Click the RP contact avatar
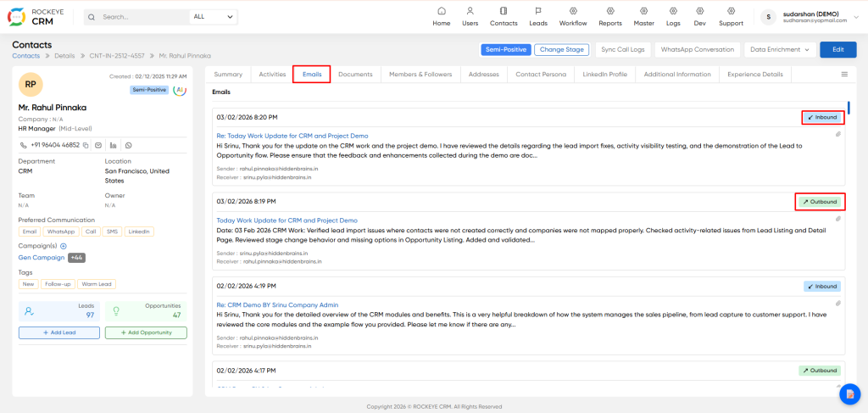868x413 pixels. tap(31, 84)
